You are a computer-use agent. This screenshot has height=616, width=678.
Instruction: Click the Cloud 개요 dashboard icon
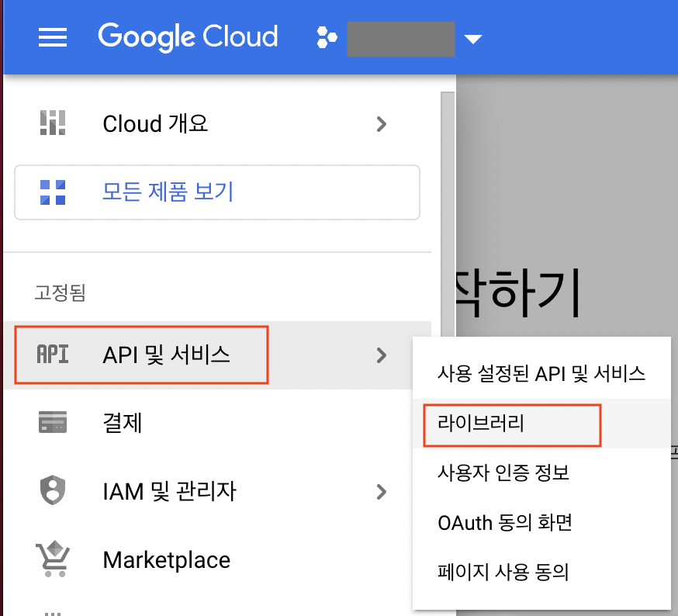pos(53,123)
